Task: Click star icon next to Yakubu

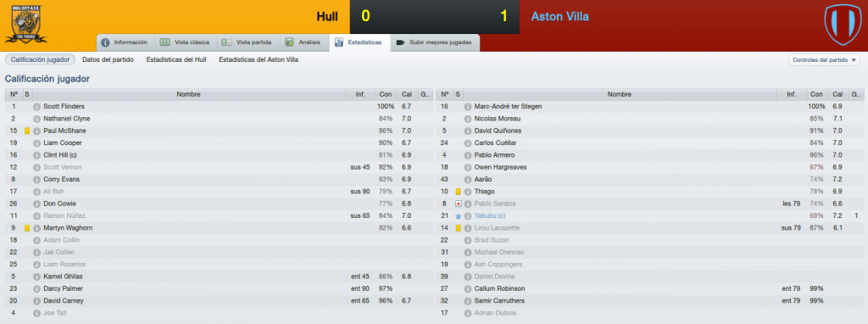Action: point(458,216)
